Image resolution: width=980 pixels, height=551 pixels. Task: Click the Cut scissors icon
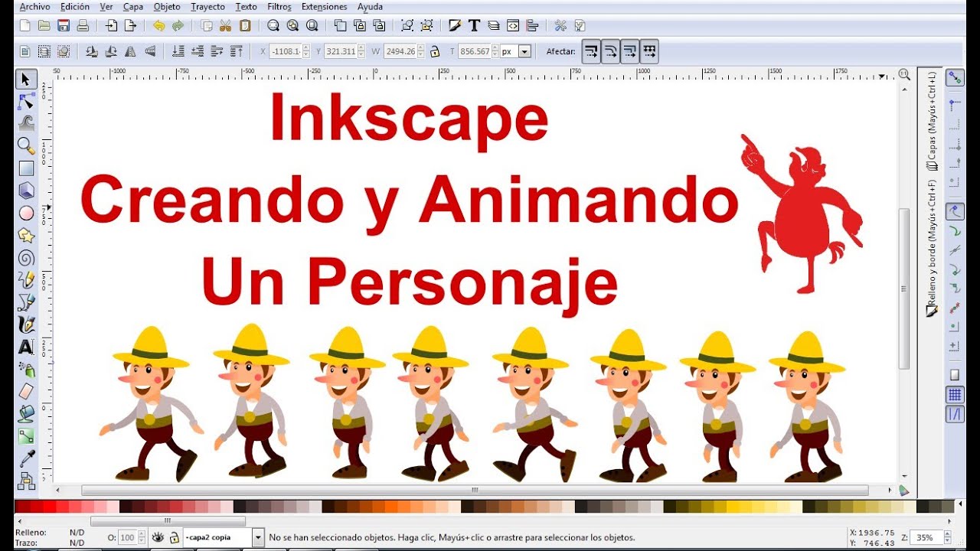(x=225, y=25)
